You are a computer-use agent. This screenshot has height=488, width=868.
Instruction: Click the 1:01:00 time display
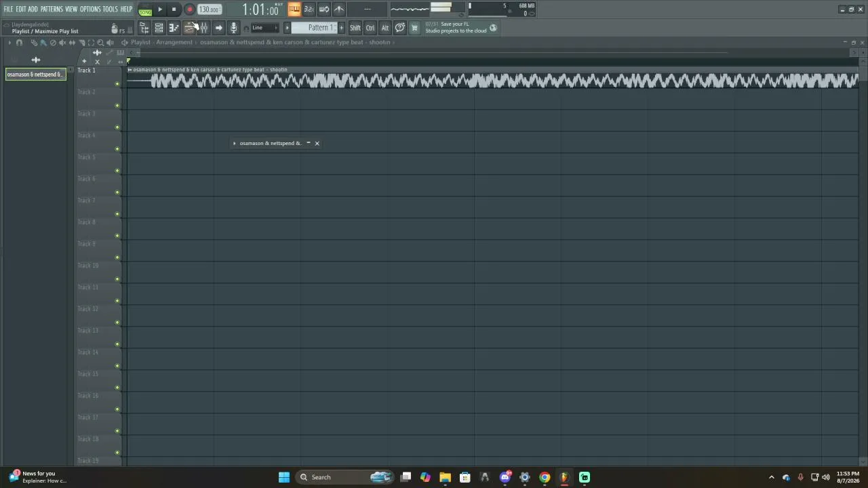[x=261, y=9]
